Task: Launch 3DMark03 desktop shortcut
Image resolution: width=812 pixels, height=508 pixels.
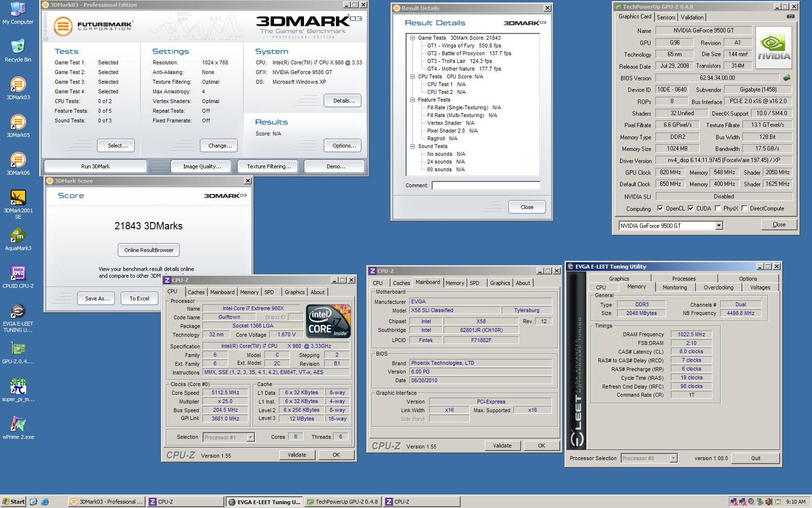Action: click(x=18, y=88)
